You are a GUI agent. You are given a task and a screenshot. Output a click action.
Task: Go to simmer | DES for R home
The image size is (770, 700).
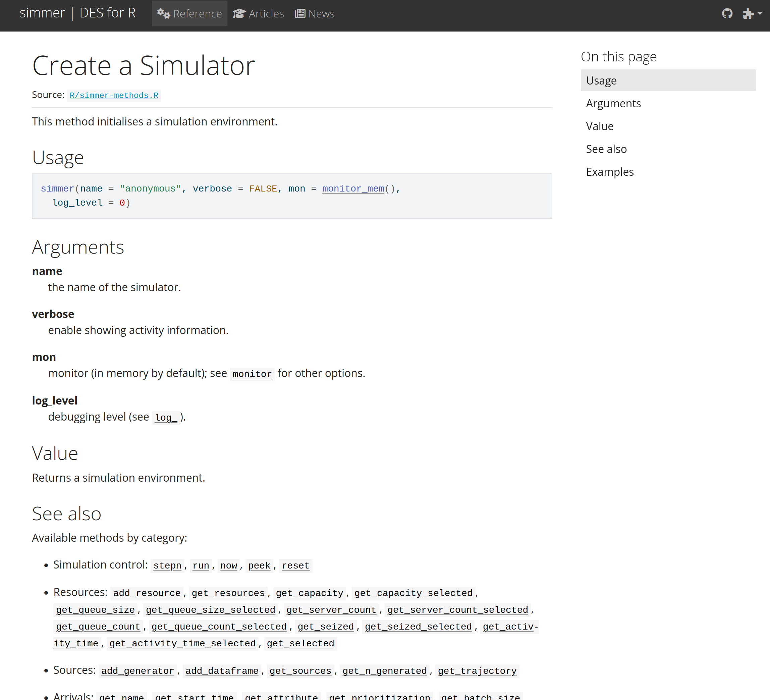tap(77, 13)
